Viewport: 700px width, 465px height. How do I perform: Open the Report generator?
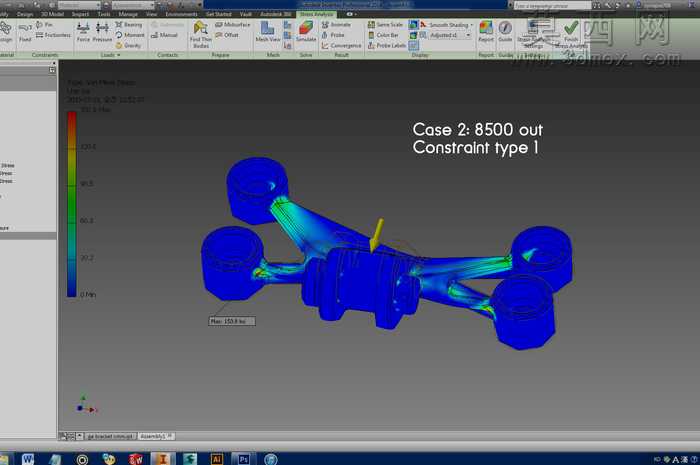click(486, 32)
